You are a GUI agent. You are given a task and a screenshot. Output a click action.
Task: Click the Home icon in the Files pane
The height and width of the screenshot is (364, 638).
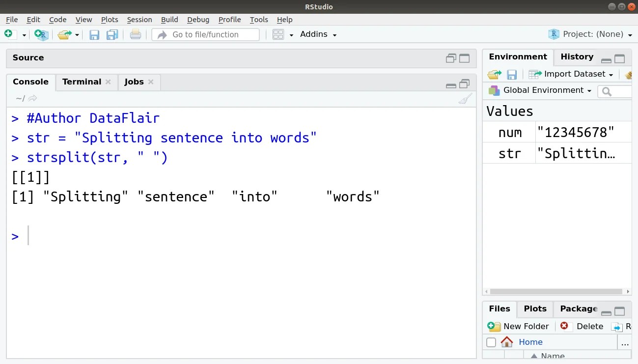tap(507, 342)
